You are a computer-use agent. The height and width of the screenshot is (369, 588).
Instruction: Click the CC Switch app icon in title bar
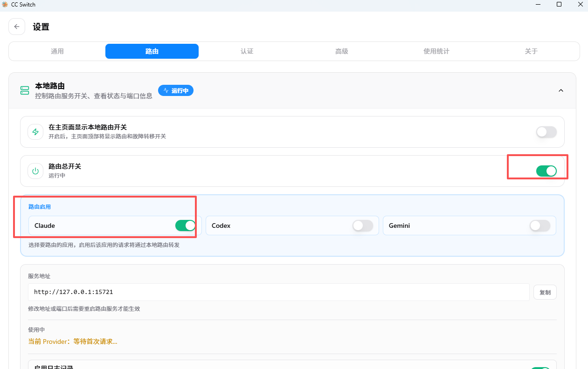[5, 4]
